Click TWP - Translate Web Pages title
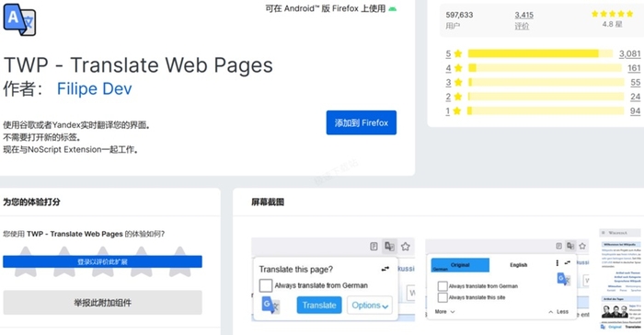The height and width of the screenshot is (335, 644). [x=138, y=65]
